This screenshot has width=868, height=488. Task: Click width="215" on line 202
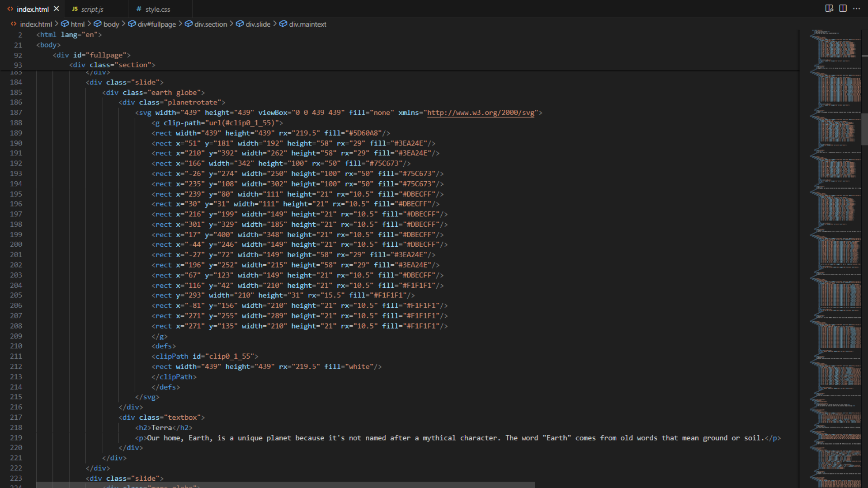264,265
